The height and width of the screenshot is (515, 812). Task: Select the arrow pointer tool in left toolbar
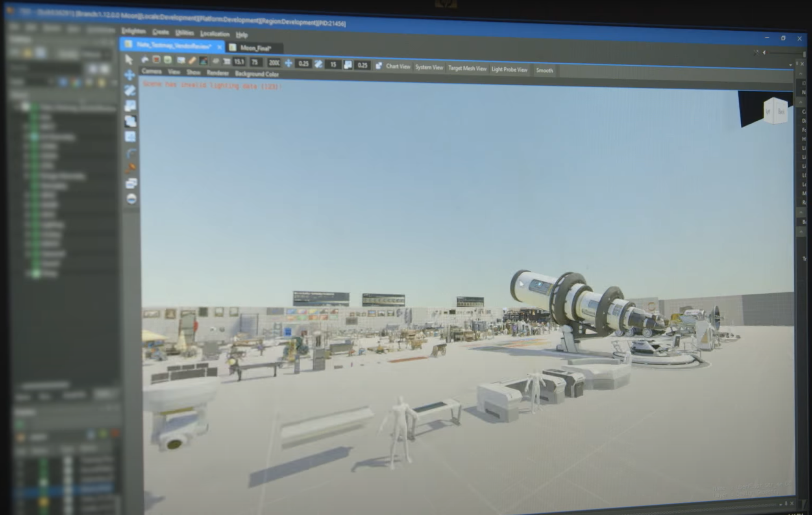[x=129, y=59]
